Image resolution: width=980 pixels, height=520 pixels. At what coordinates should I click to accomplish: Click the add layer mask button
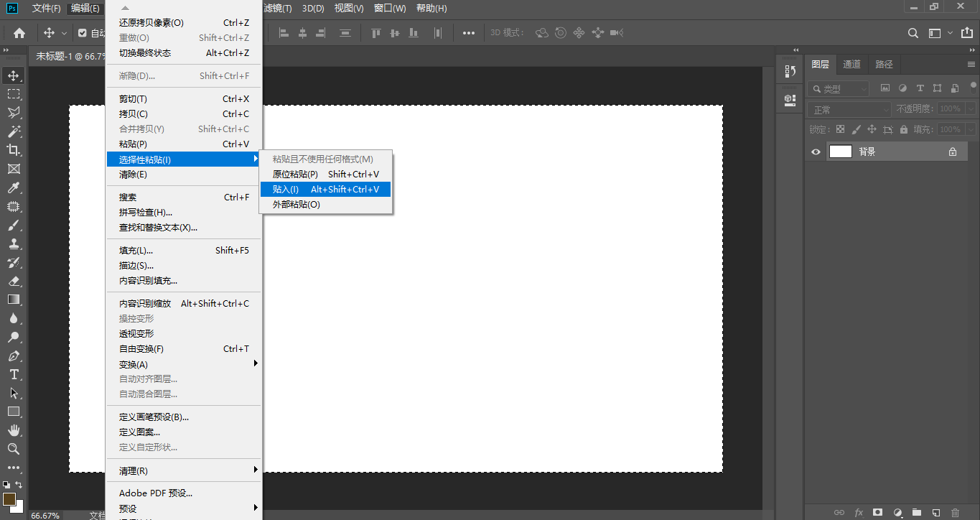pyautogui.click(x=877, y=513)
